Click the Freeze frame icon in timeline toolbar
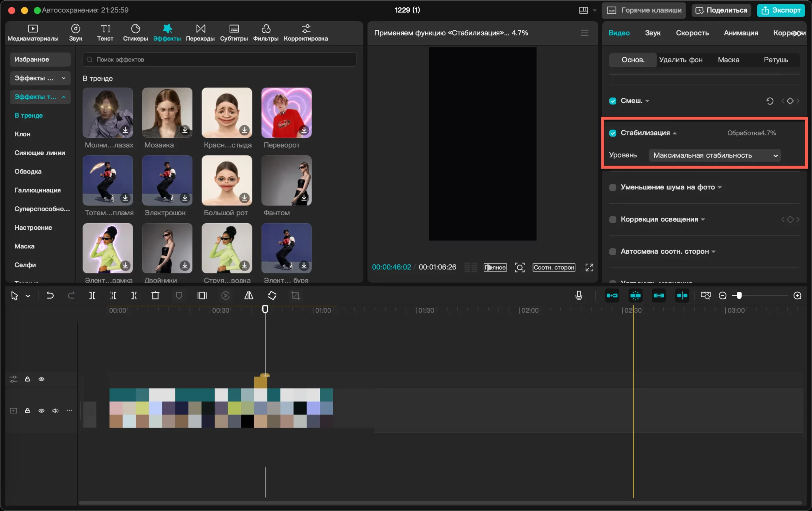Screen dimensions: 812x511 click(x=202, y=296)
